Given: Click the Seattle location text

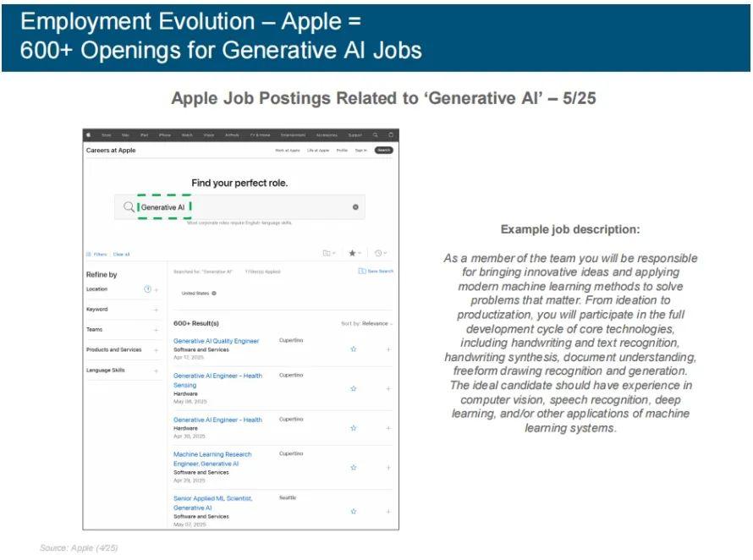Looking at the screenshot, I should click(x=288, y=497).
